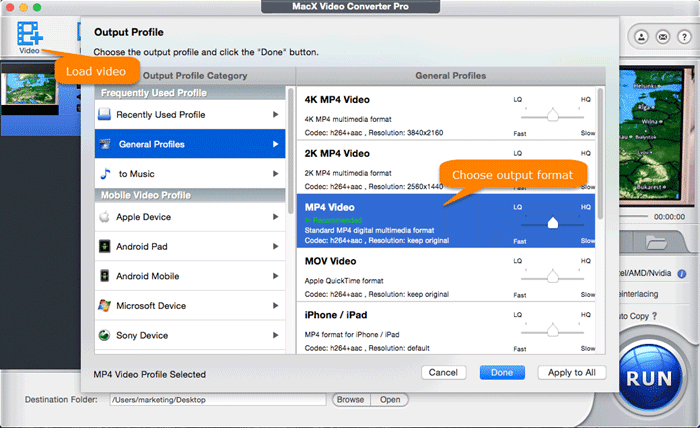Select Microsoft Device category
700x428 pixels.
(190, 306)
